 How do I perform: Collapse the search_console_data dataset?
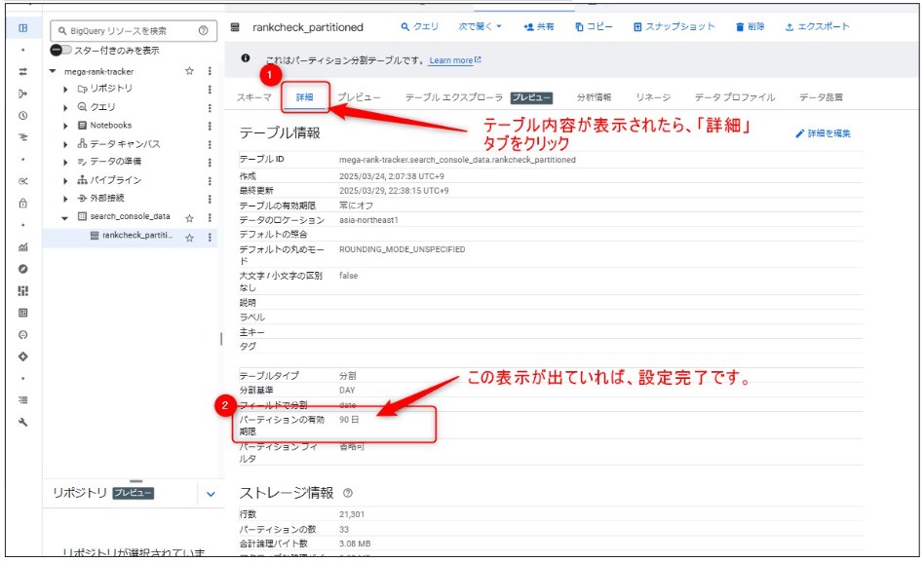pos(65,218)
